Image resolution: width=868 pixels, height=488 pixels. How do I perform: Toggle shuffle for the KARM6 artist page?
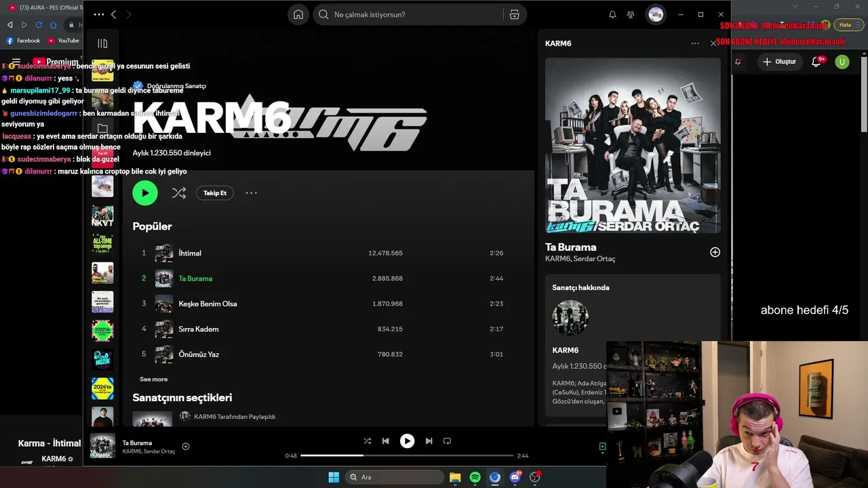(179, 193)
